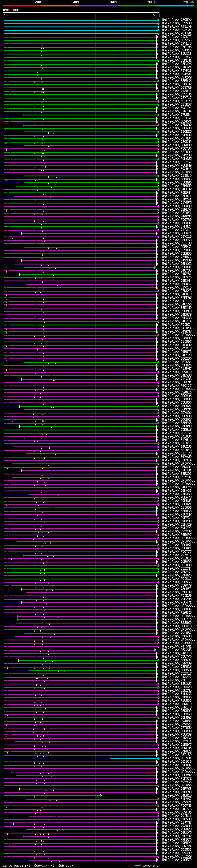Image resolution: width=197 pixels, height=868 pixels.
Task: Select hit label UniRef100_B8HEX8
Action: coord(177,422)
